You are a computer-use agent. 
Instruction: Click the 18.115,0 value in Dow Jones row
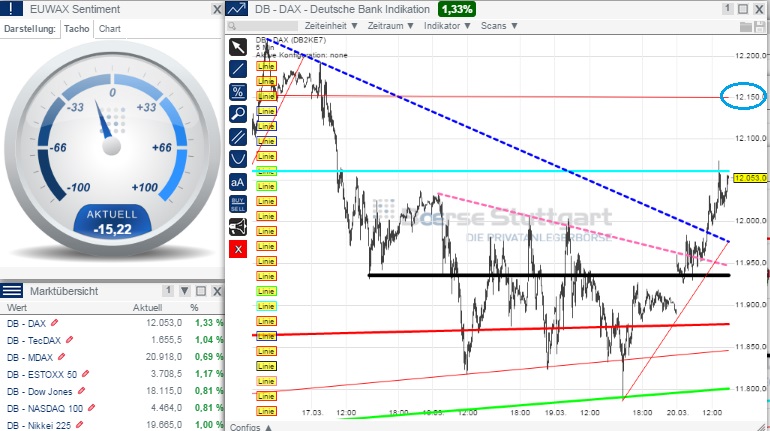click(164, 391)
